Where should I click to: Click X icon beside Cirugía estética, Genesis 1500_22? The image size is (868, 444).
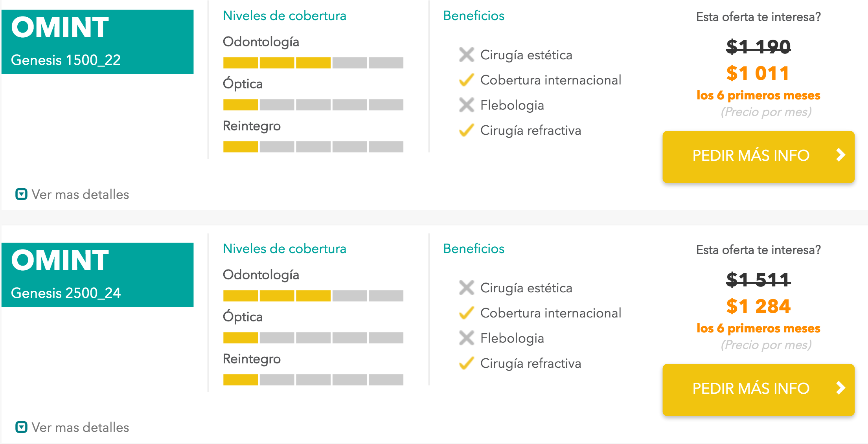(466, 55)
